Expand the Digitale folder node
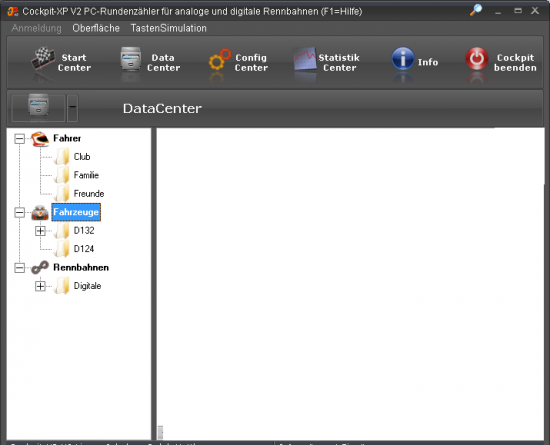 (40, 286)
